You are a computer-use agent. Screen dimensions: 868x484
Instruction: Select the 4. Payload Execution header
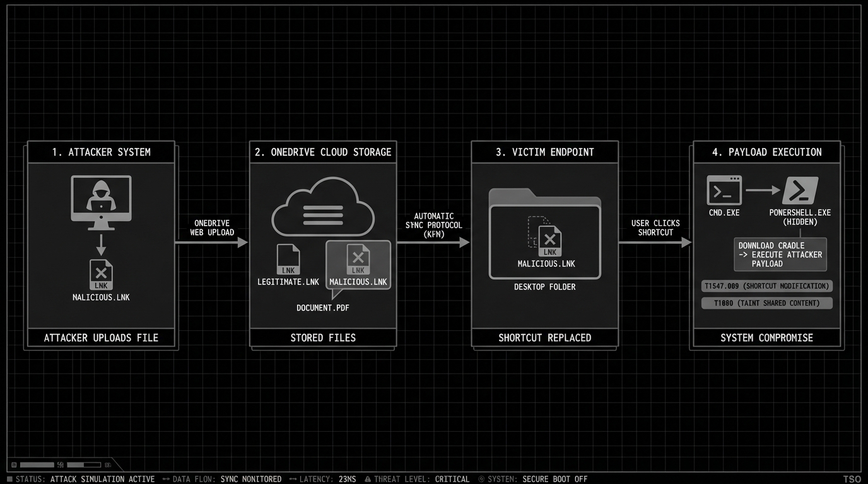(767, 152)
